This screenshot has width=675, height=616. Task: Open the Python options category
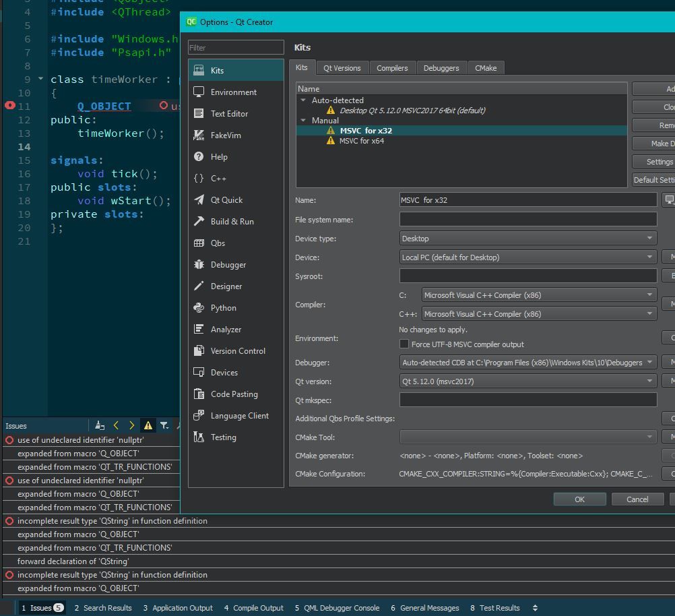236,307
